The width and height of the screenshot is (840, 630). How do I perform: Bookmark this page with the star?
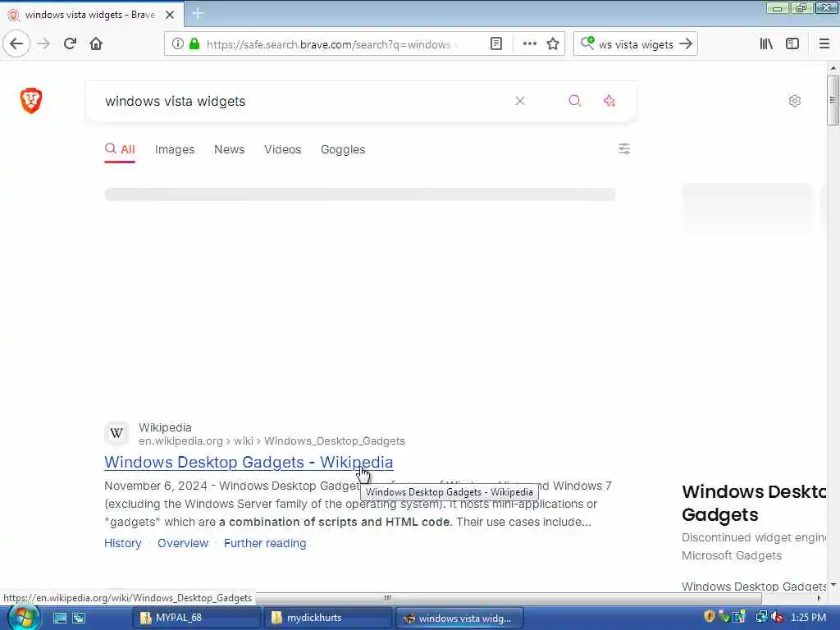pyautogui.click(x=553, y=44)
